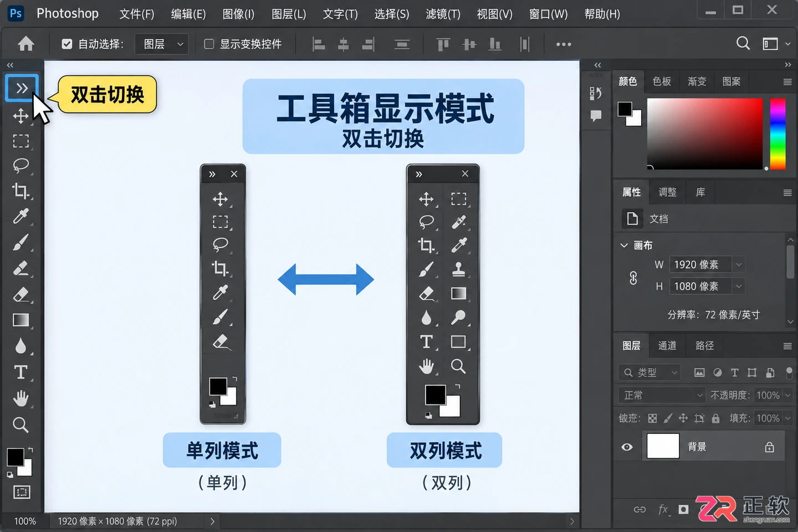This screenshot has height=532, width=798.
Task: Click the width field 1920 像素
Action: click(700, 265)
